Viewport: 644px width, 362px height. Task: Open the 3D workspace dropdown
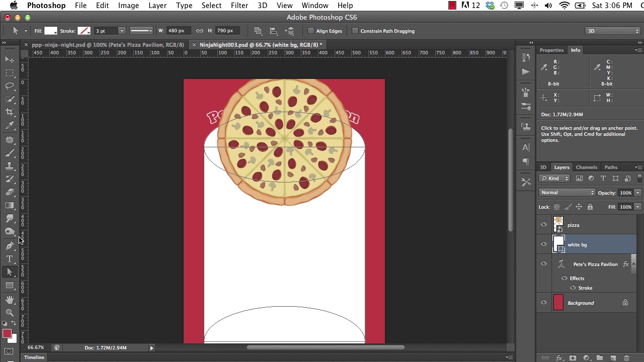click(x=612, y=31)
